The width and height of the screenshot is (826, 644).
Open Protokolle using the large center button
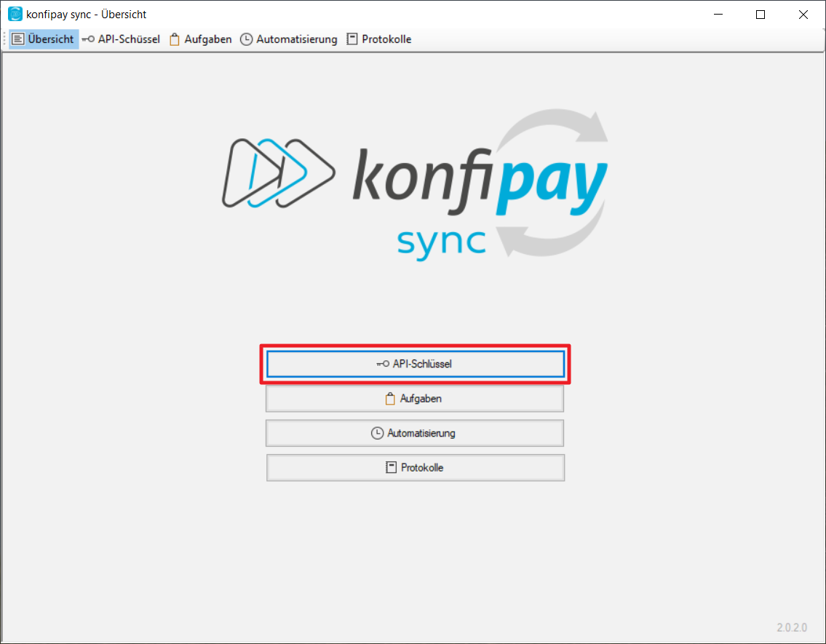(x=416, y=467)
